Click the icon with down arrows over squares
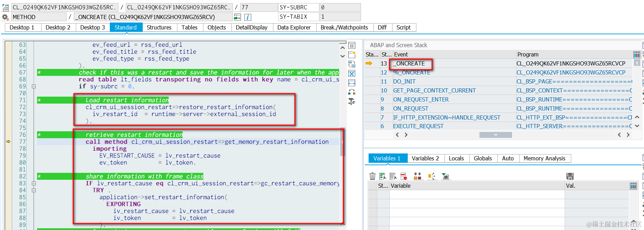The image size is (644, 230). pos(417,176)
